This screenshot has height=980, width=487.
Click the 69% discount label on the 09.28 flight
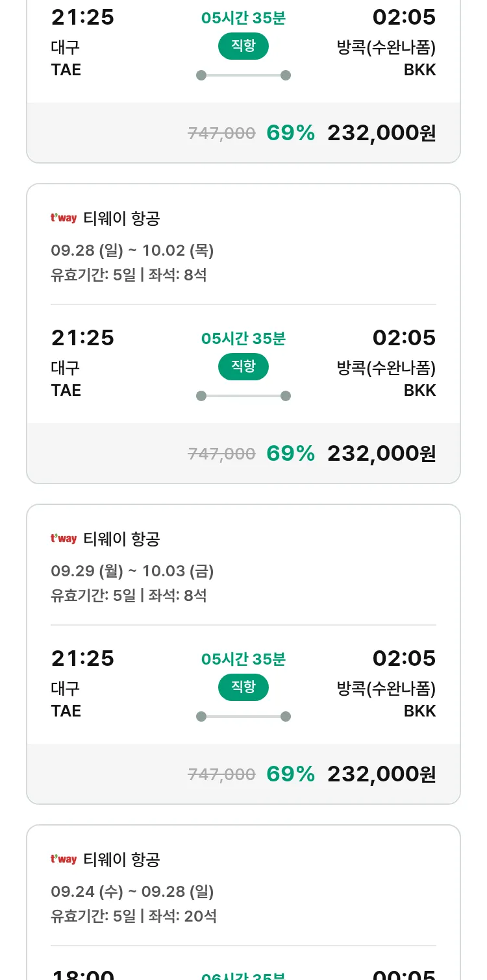coord(290,453)
